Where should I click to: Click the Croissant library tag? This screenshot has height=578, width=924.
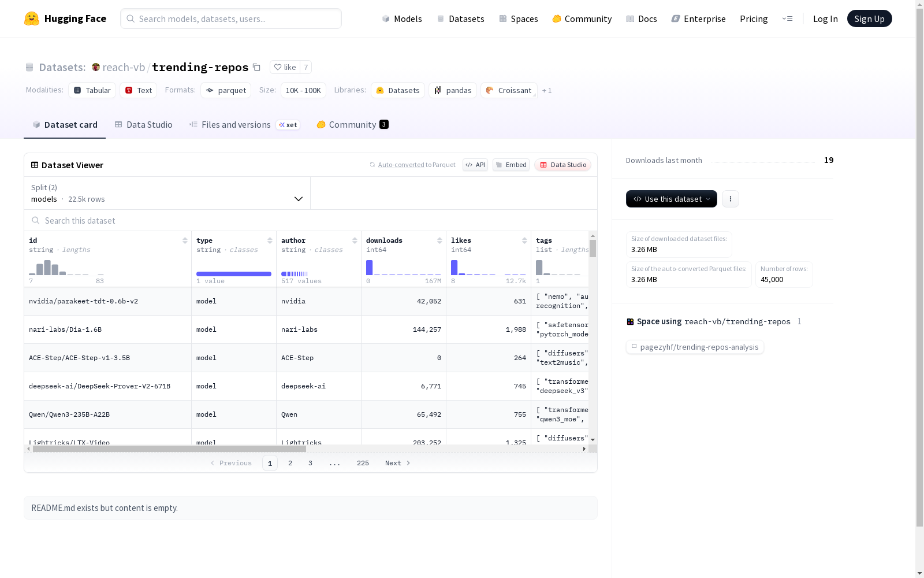[509, 90]
